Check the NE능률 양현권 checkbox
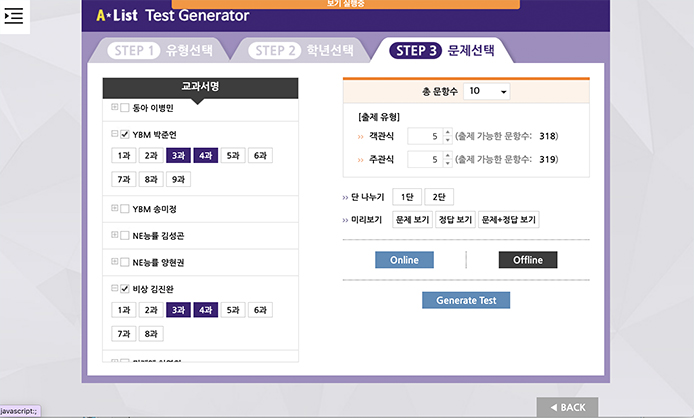 (x=125, y=263)
